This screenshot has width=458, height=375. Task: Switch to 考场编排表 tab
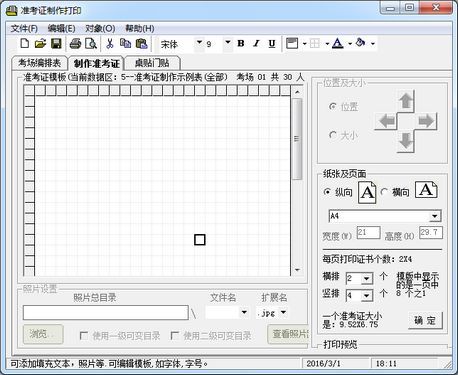pos(39,63)
